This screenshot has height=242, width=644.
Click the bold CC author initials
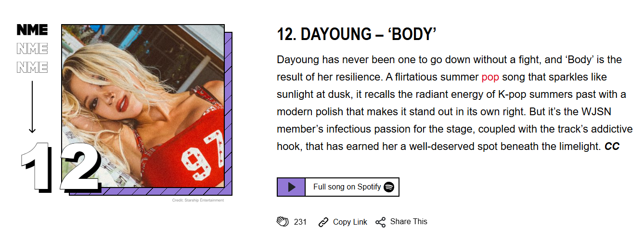[612, 147]
